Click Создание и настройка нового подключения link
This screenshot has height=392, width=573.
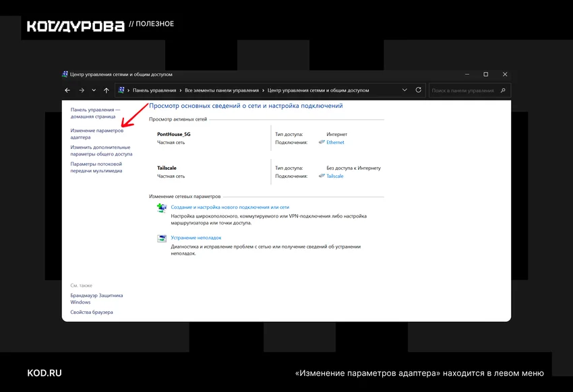coord(230,207)
